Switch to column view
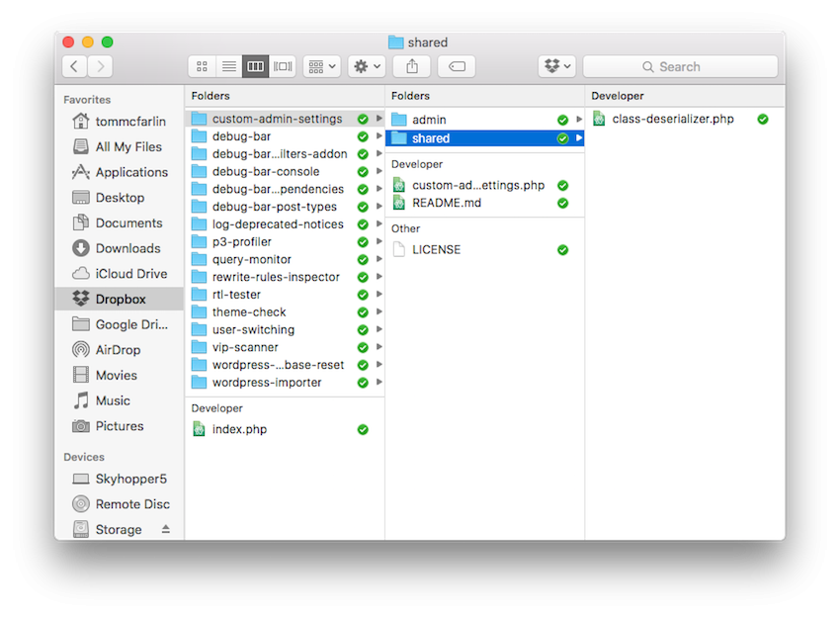 pyautogui.click(x=255, y=66)
